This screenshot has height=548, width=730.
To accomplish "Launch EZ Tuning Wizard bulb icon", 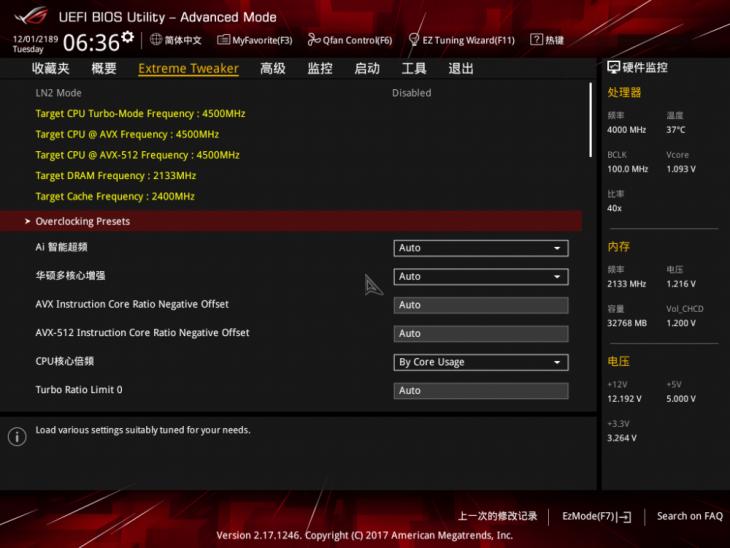I will tap(413, 40).
